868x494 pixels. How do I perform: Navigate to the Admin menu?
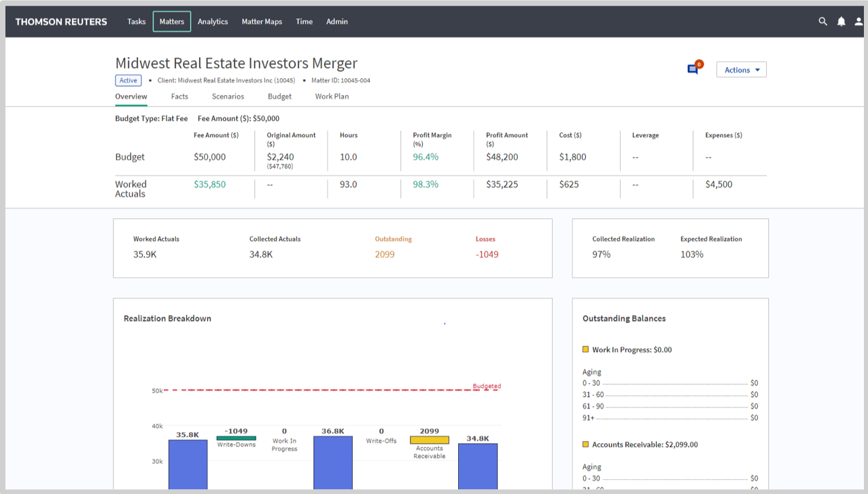336,21
